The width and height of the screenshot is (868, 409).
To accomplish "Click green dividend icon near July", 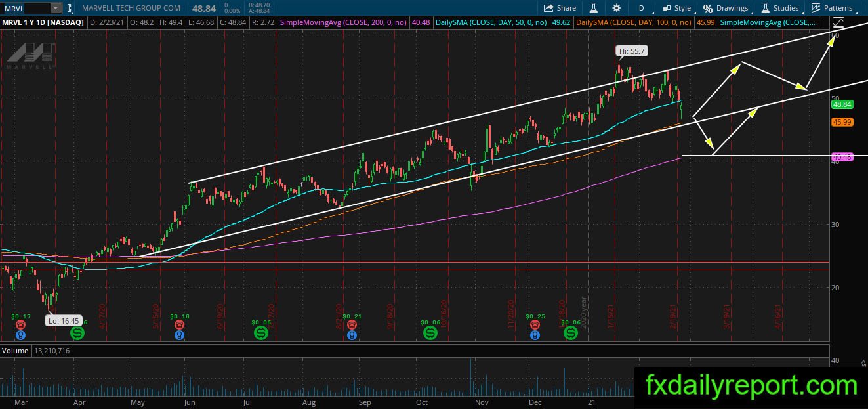I will [260, 333].
